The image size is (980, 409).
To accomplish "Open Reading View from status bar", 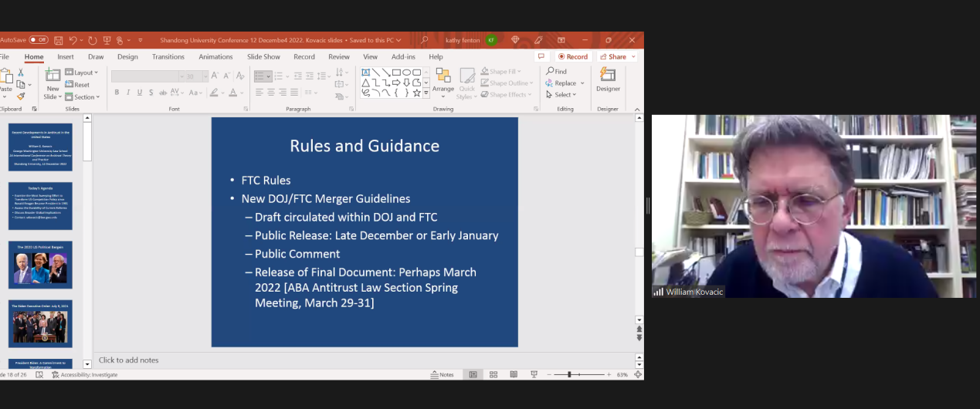I will click(x=514, y=374).
